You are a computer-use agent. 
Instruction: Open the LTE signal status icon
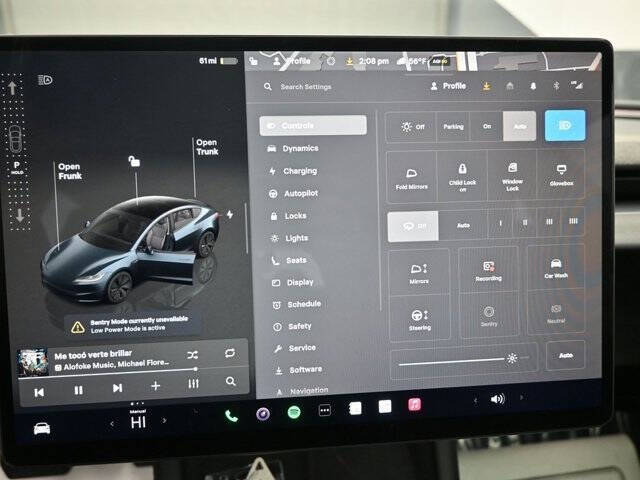coord(577,84)
